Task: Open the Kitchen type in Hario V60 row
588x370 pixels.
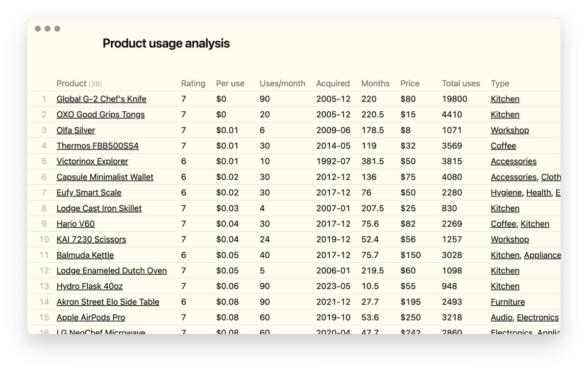Action: (535, 224)
